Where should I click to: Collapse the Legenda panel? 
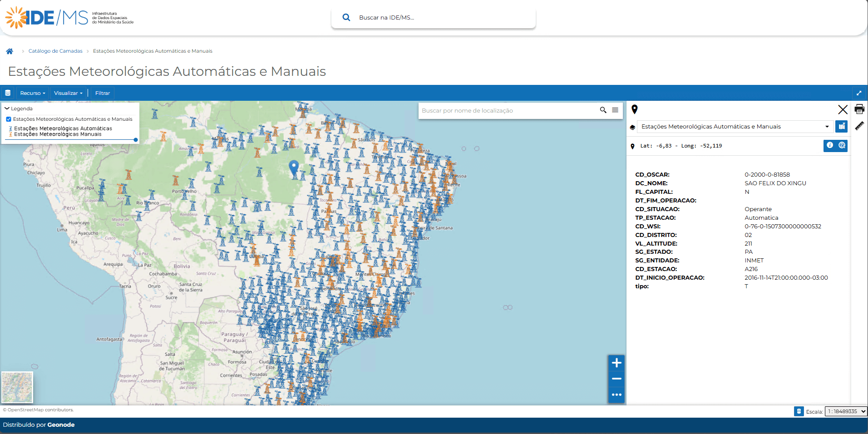click(x=7, y=108)
